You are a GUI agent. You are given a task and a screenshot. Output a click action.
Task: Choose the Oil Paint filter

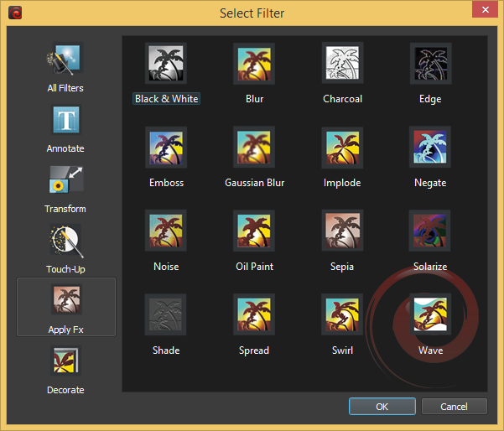tap(254, 231)
